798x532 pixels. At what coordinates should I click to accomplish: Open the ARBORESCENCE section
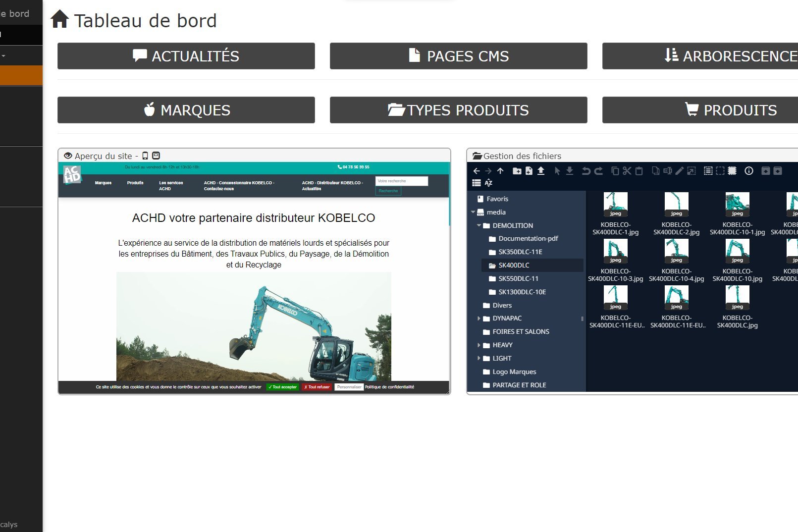[700, 56]
